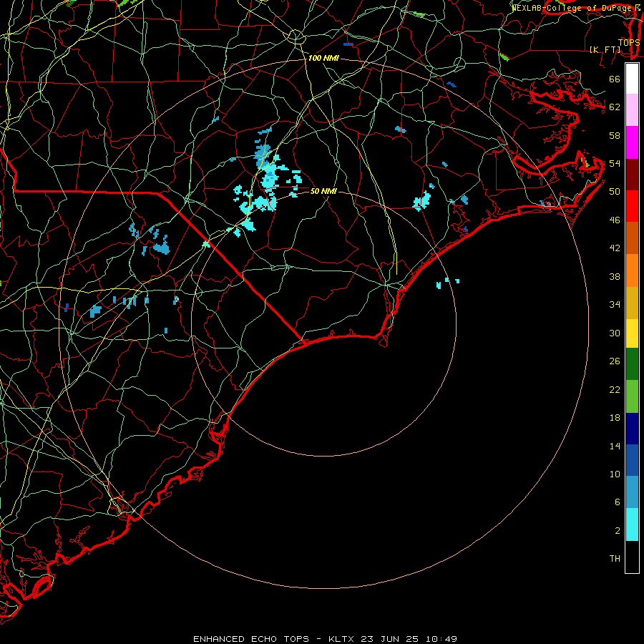Screen dimensions: 644x644
Task: Select the legend value 50
Action: (615, 192)
